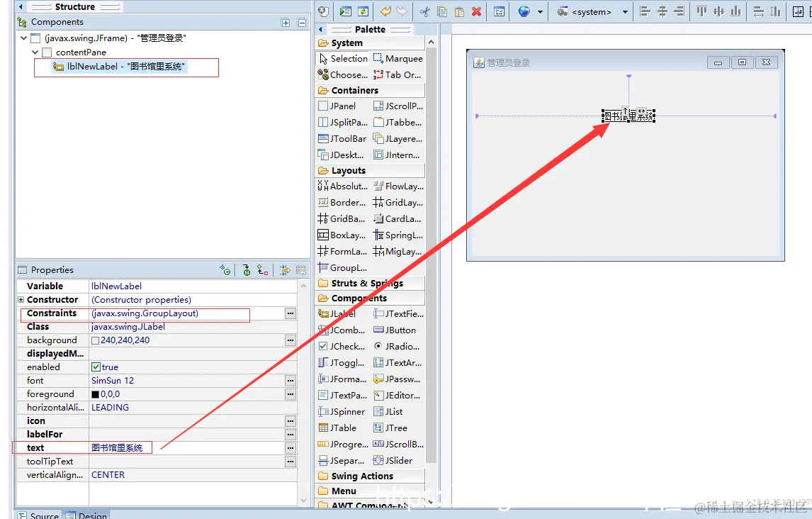Select the Marquee tool in Palette

click(397, 59)
